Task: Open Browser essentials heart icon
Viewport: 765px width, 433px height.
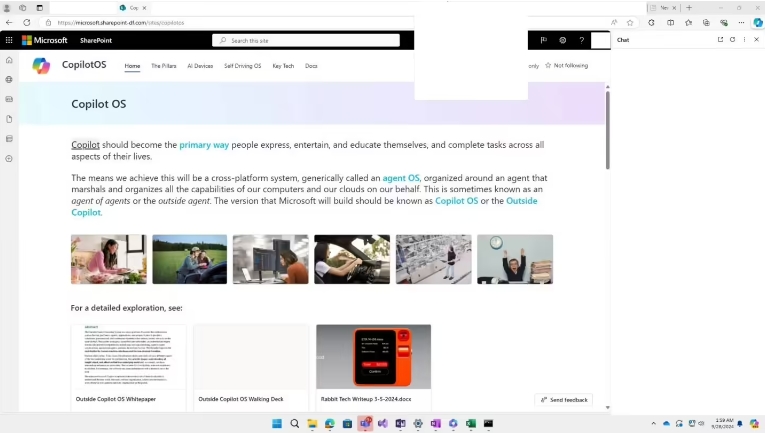Action: pos(724,22)
